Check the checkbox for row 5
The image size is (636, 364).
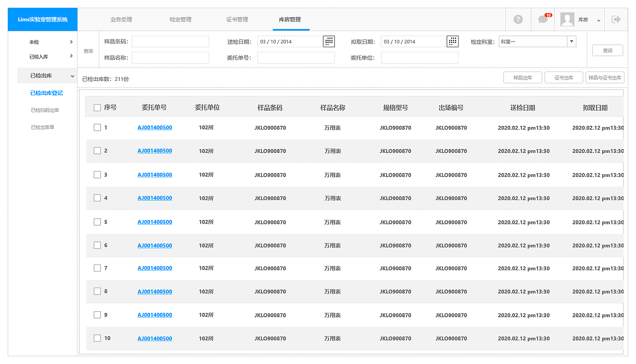[x=97, y=222]
